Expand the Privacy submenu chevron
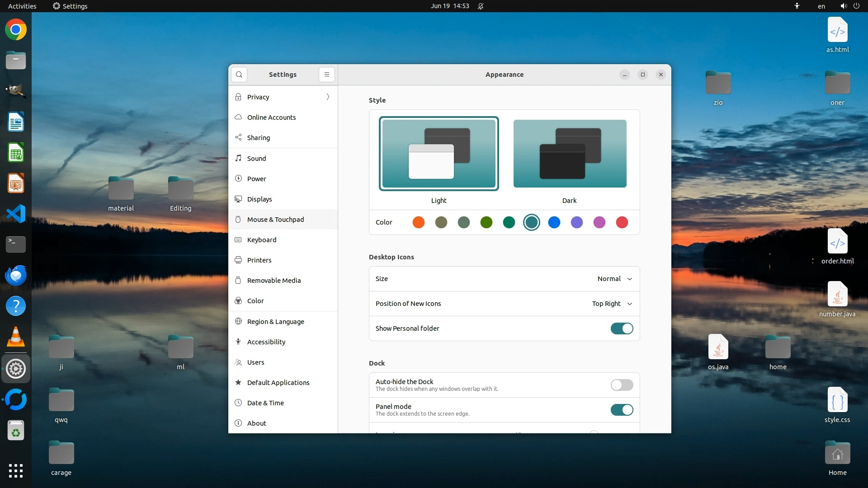The height and width of the screenshot is (488, 868). (328, 97)
